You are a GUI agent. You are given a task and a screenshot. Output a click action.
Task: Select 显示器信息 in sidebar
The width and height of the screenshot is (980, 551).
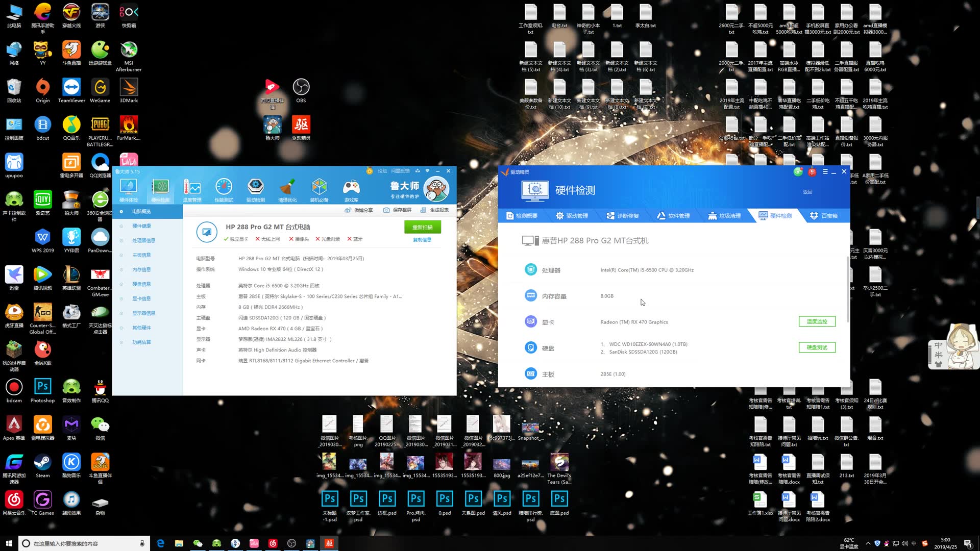(x=143, y=313)
